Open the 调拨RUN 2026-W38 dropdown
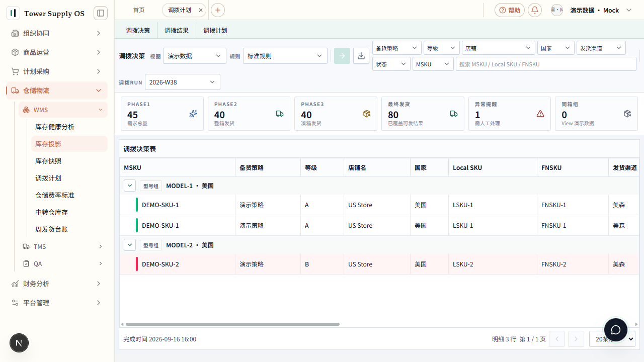 pyautogui.click(x=183, y=82)
